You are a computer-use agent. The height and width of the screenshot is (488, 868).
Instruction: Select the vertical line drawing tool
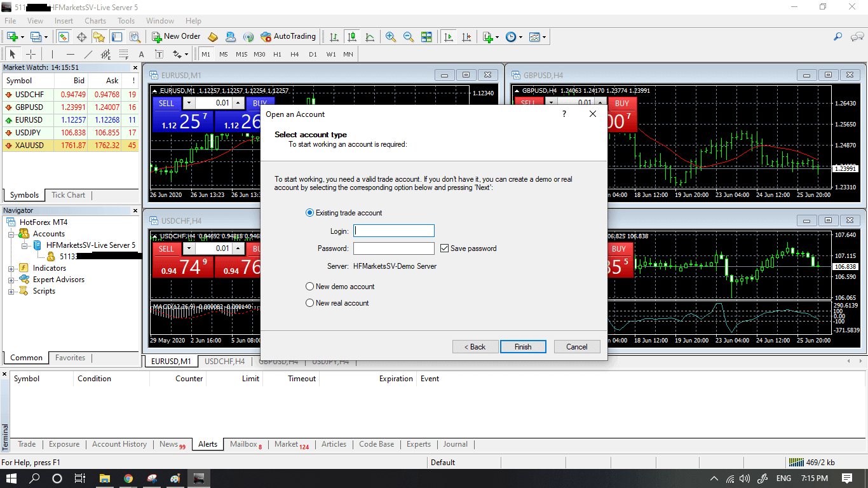[x=52, y=55]
